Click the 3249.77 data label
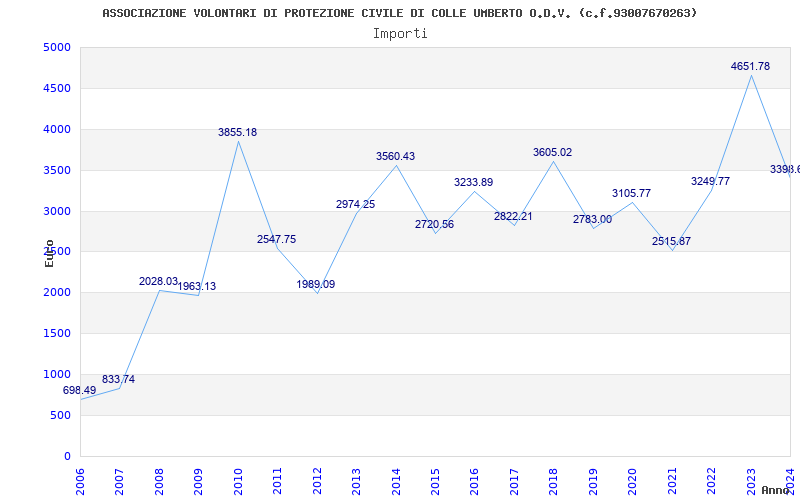This screenshot has width=800, height=500. pos(711,181)
